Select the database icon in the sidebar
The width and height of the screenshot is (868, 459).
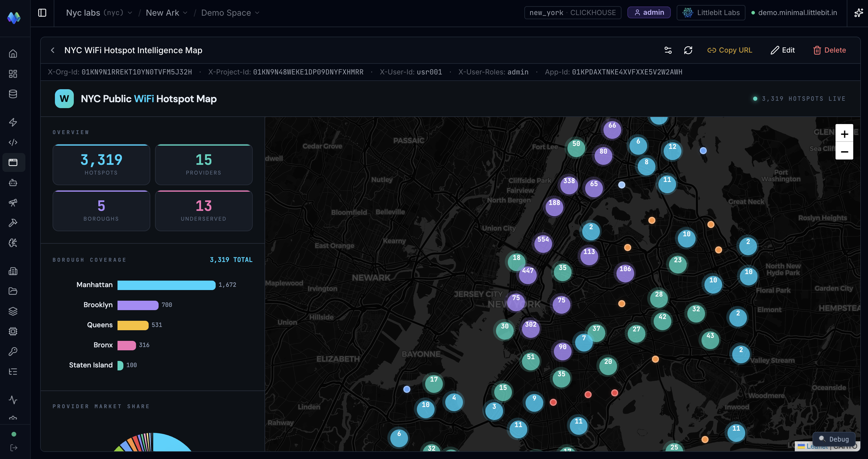14,94
